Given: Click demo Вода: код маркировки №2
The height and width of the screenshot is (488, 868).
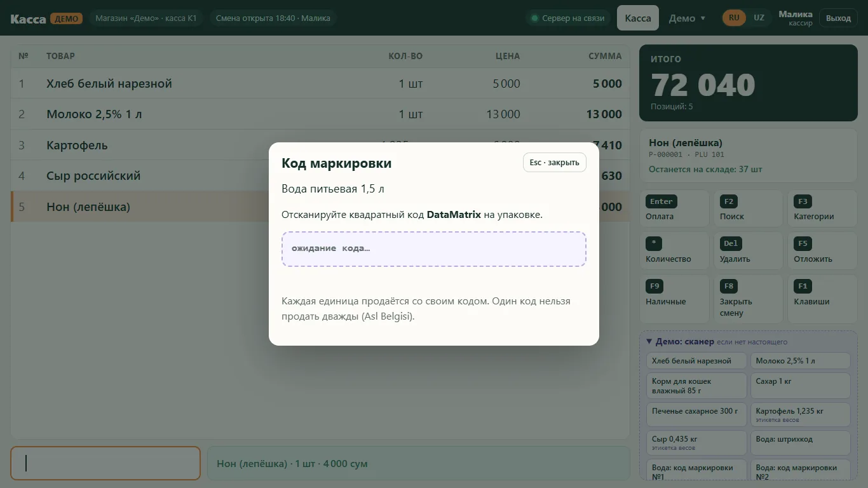Looking at the screenshot, I should (x=800, y=471).
